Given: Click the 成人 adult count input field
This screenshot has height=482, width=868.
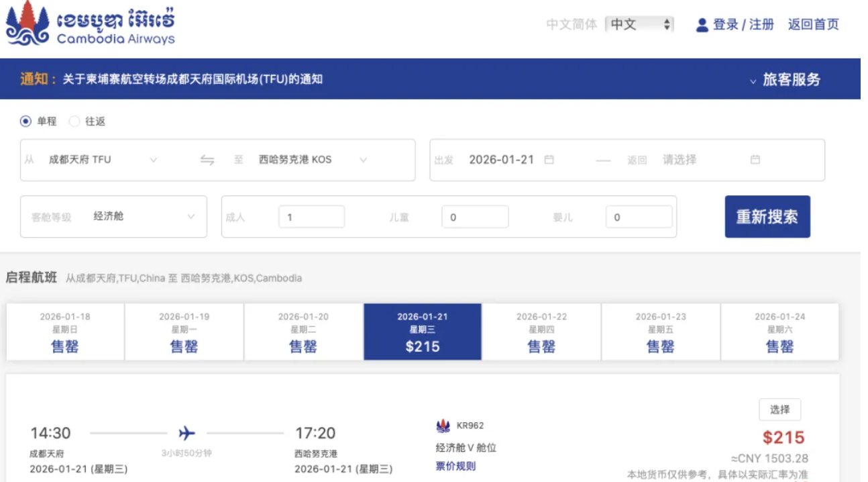Looking at the screenshot, I should [x=311, y=217].
